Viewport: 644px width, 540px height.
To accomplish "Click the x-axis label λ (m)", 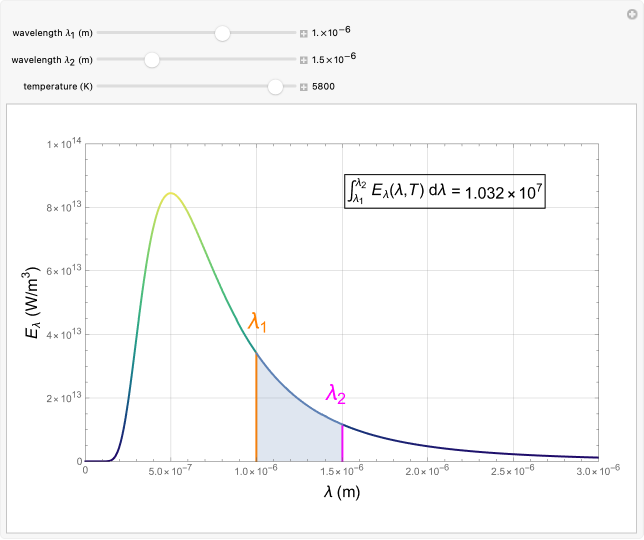I will click(341, 491).
